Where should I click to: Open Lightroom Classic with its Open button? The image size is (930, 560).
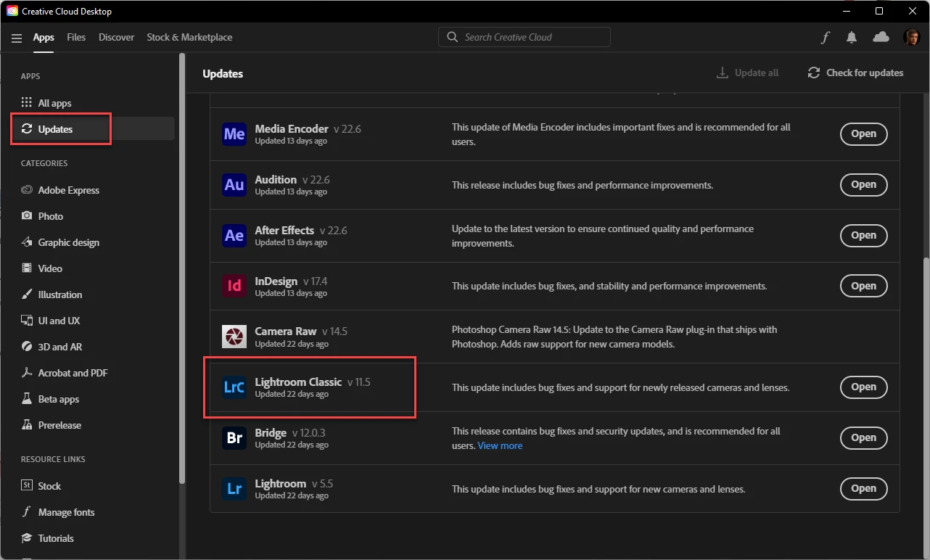pyautogui.click(x=863, y=387)
